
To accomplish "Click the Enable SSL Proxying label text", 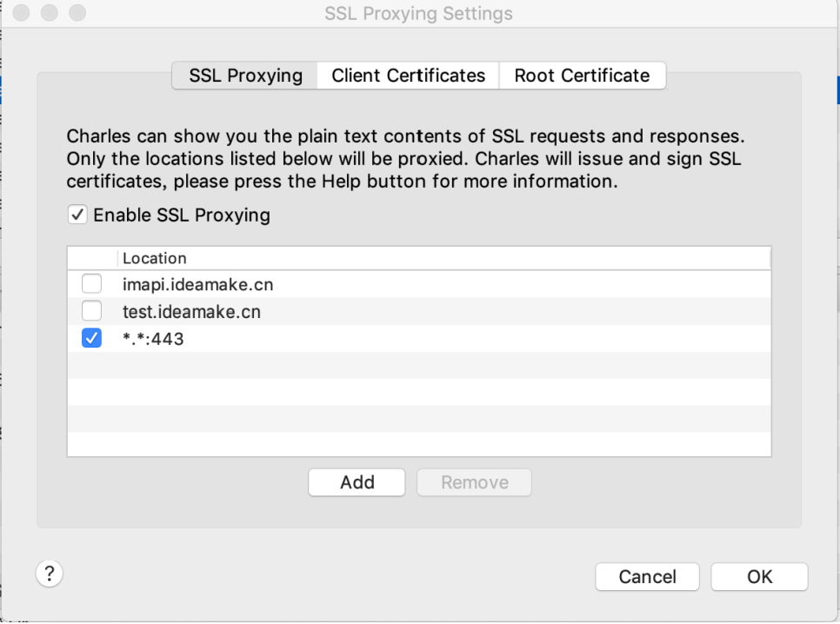I will click(182, 215).
